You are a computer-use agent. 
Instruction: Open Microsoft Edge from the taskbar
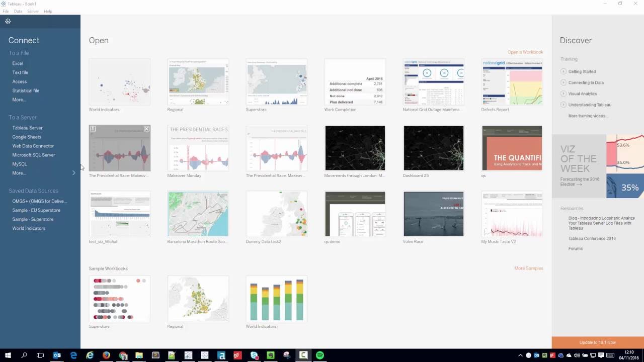73,355
